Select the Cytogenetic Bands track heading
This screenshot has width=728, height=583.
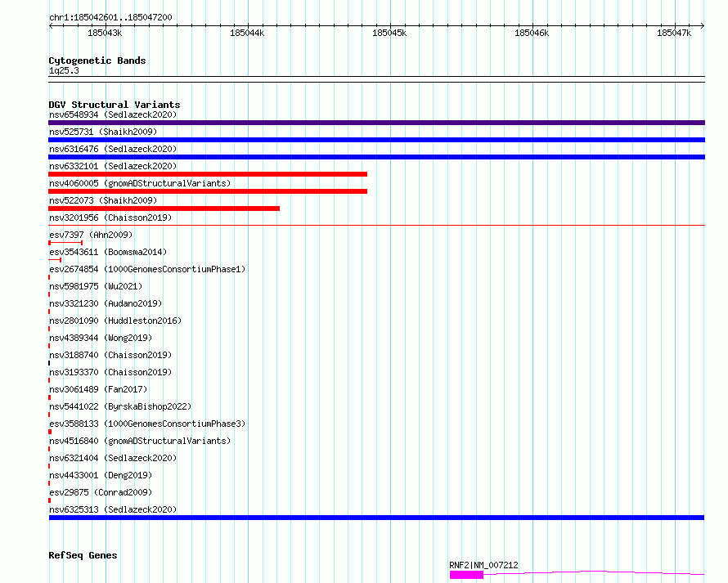click(97, 61)
